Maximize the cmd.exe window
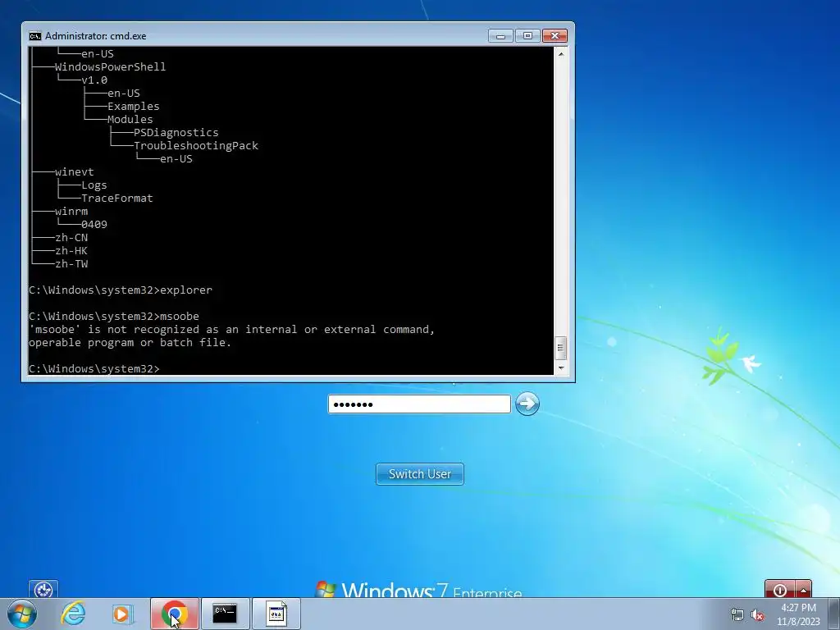The height and width of the screenshot is (630, 840). (527, 36)
